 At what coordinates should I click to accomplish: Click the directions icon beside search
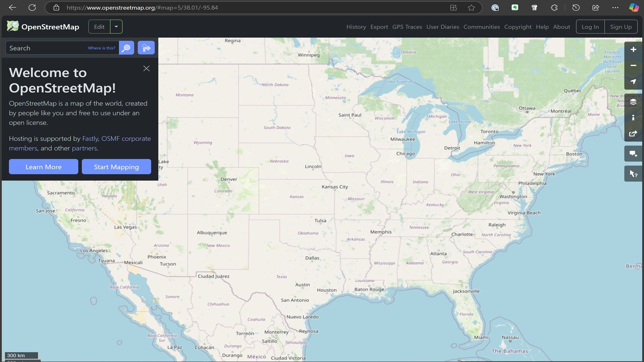pyautogui.click(x=146, y=48)
